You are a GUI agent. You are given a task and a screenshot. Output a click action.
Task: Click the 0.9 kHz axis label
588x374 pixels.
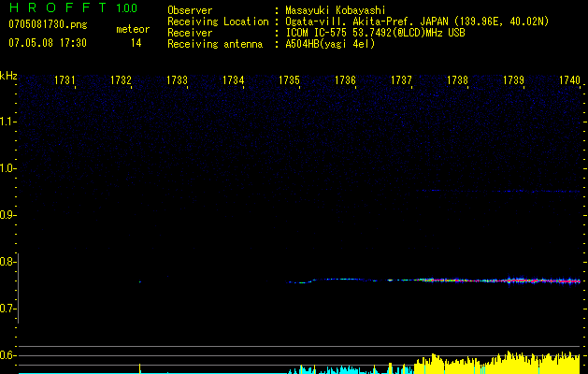(7, 215)
